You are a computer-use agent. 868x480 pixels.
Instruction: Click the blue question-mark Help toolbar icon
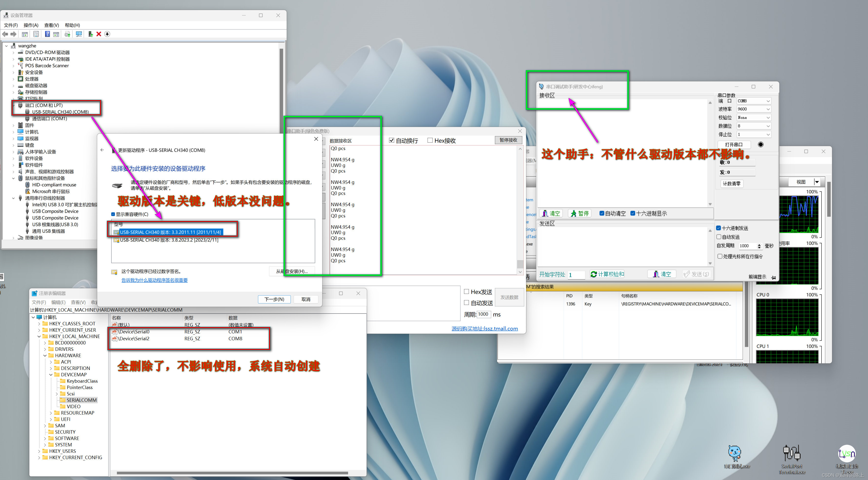click(x=48, y=34)
